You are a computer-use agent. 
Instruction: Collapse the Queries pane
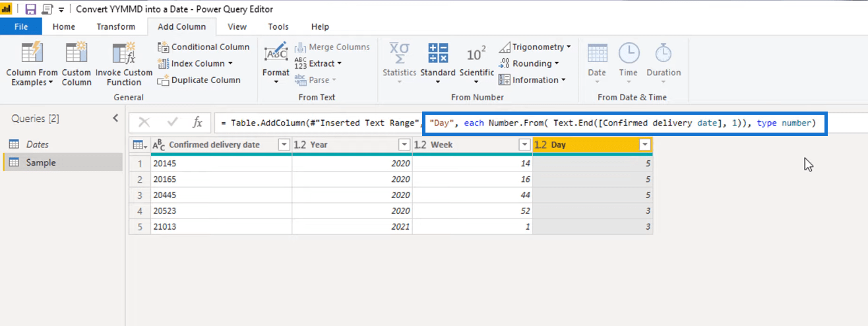[x=115, y=118]
